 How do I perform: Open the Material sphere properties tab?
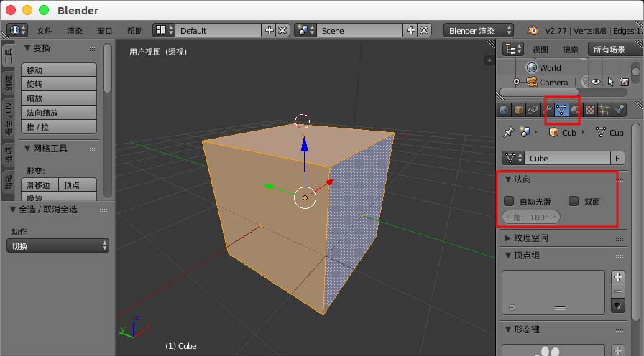pos(576,110)
